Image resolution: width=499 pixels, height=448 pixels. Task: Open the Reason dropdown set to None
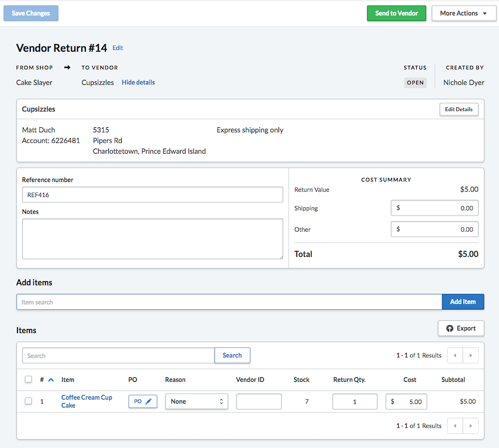[x=197, y=401]
